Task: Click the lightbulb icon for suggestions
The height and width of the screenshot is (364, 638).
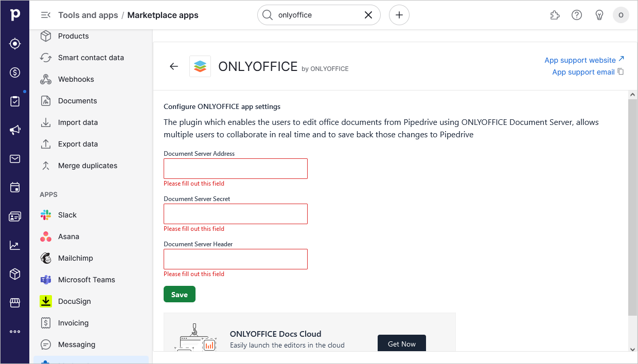Action: [x=599, y=15]
